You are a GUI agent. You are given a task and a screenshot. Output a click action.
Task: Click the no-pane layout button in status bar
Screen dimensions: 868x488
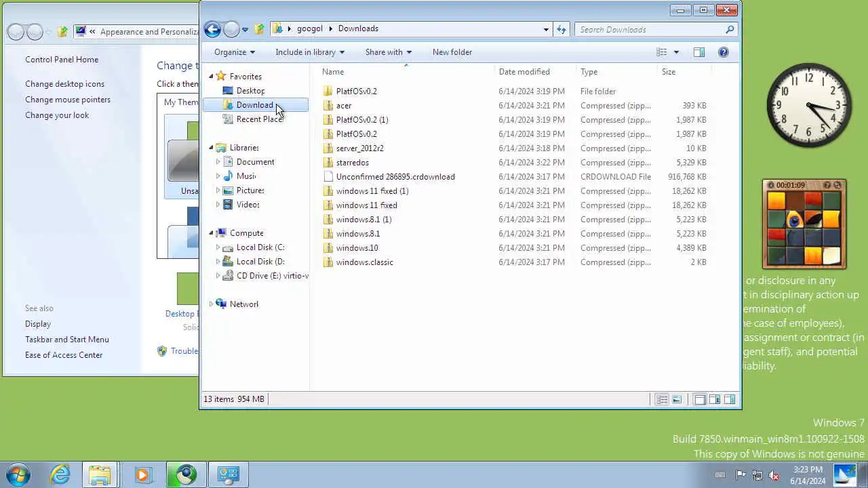700,400
